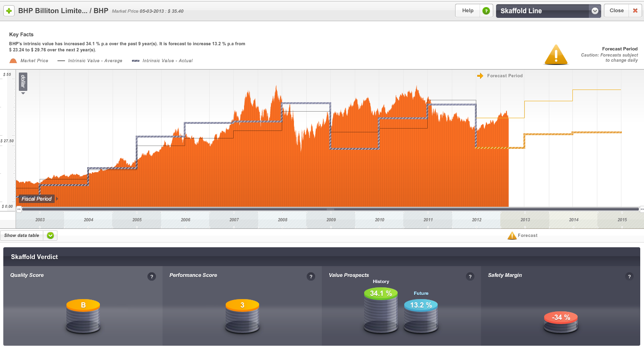This screenshot has height=349, width=644.
Task: Click the Performance Score 3 cylinder
Action: coord(242,317)
